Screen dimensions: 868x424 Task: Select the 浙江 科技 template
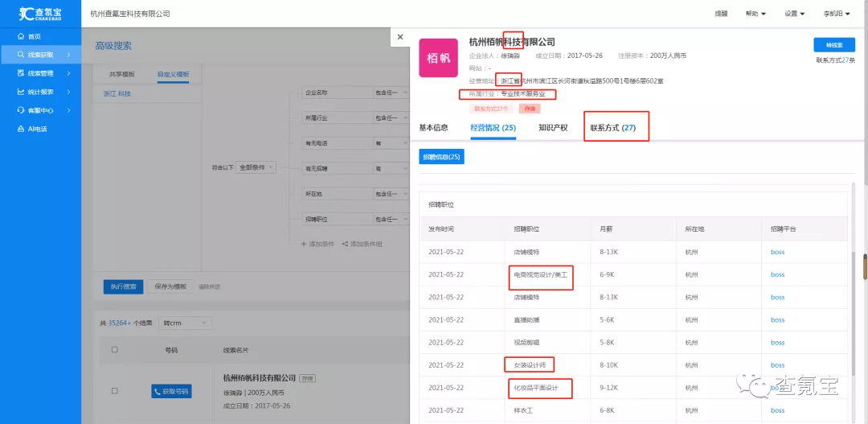click(x=117, y=93)
